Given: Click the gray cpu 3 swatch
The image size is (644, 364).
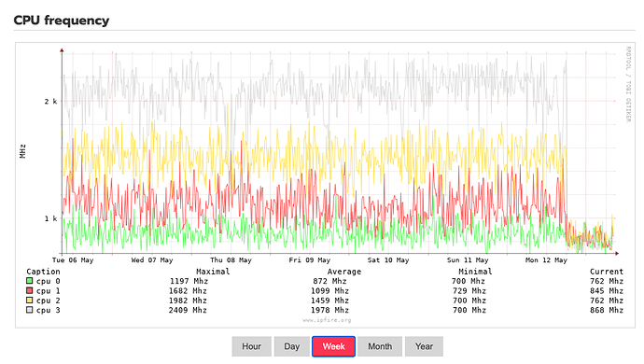Looking at the screenshot, I should pyautogui.click(x=29, y=310).
